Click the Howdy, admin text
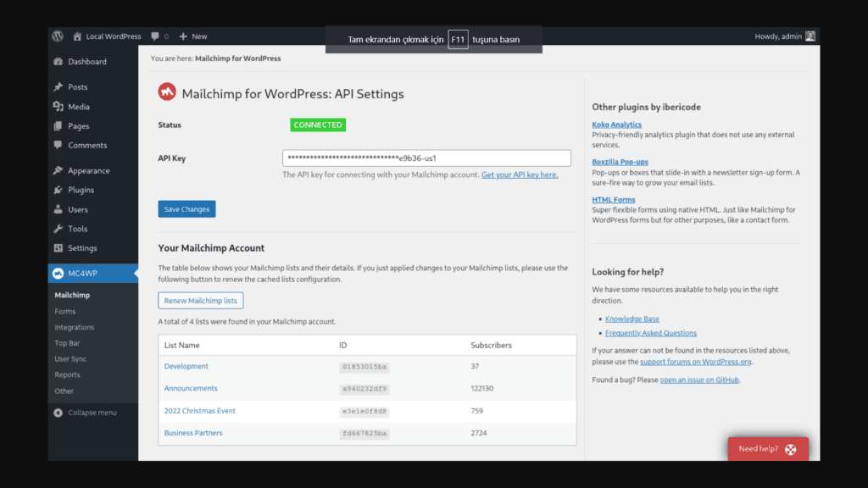 click(x=778, y=36)
